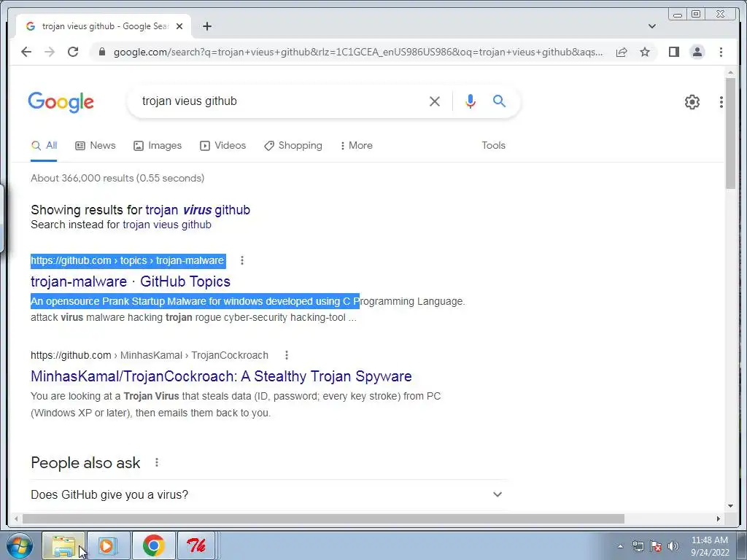Open the tab search dropdown arrow

click(651, 26)
